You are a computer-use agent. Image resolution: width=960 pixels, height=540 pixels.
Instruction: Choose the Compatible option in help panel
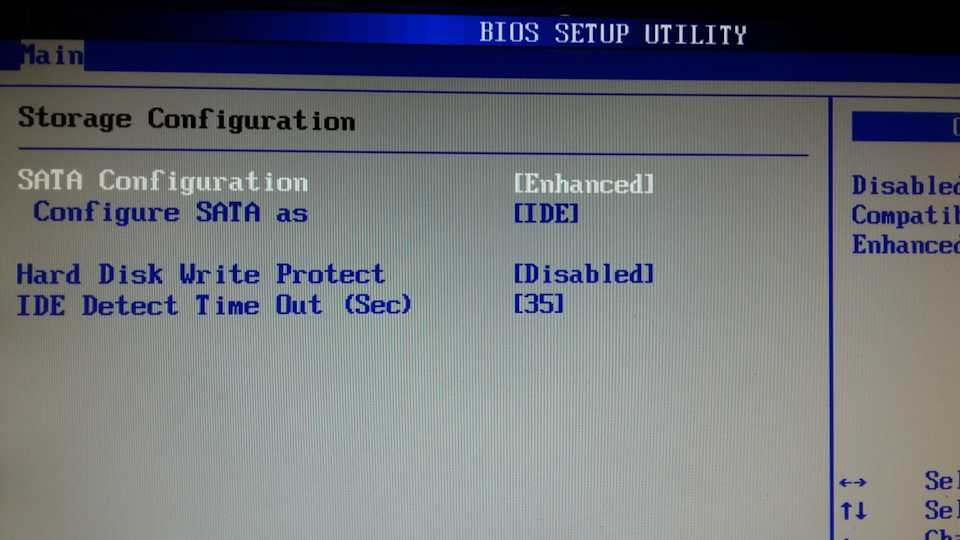906,216
